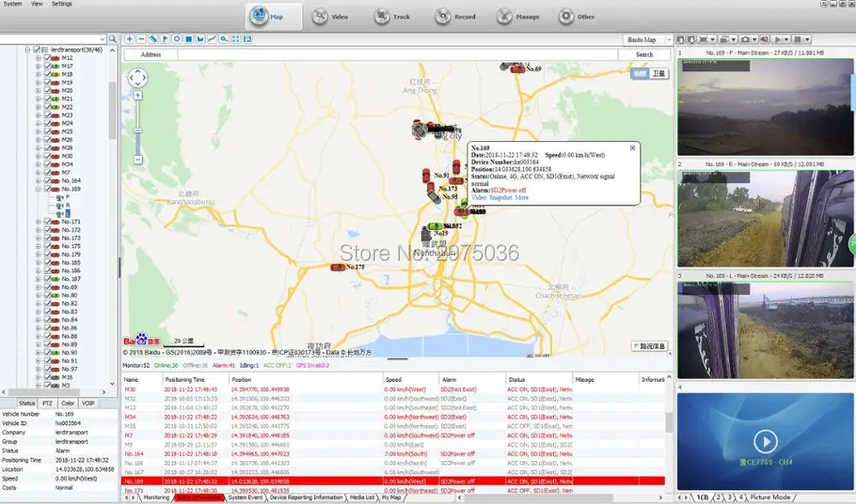Uncheck vehicle M17 checkbox
The image size is (856, 504).
(x=47, y=66)
